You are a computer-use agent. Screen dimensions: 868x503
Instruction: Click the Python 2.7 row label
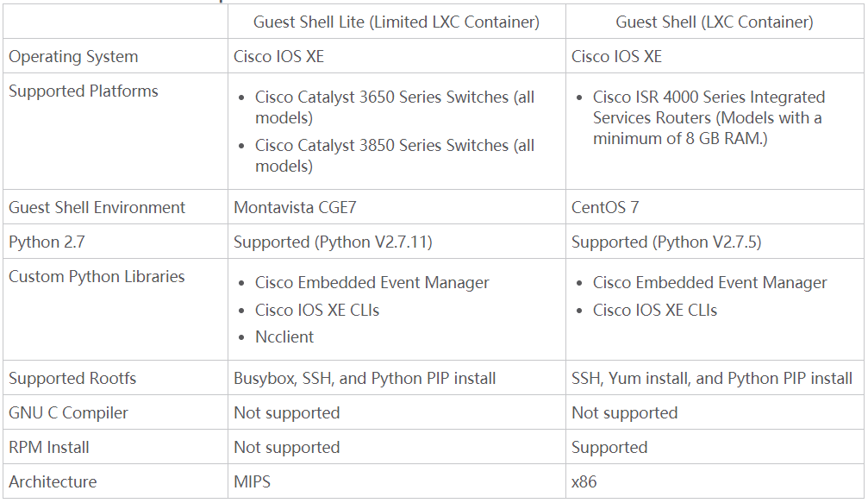tap(47, 242)
